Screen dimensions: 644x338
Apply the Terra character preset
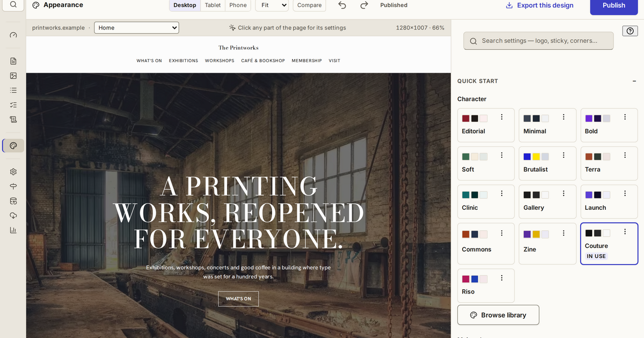pos(609,164)
